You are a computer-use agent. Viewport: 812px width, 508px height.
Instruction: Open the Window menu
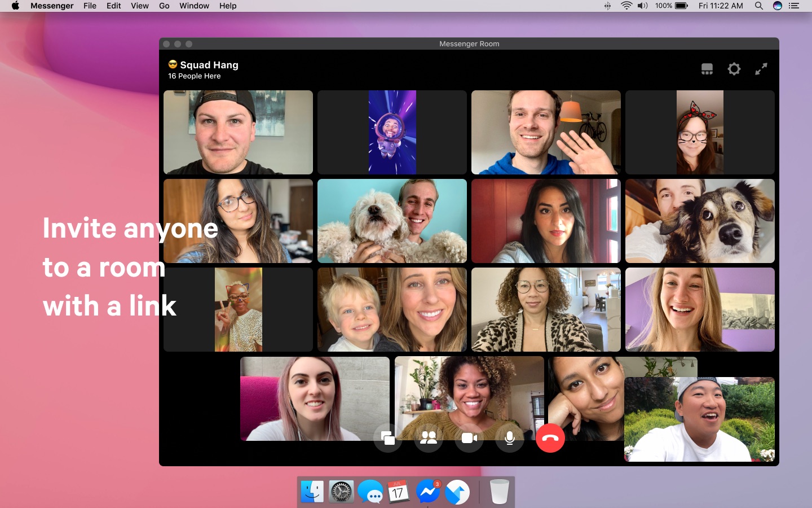(x=194, y=6)
